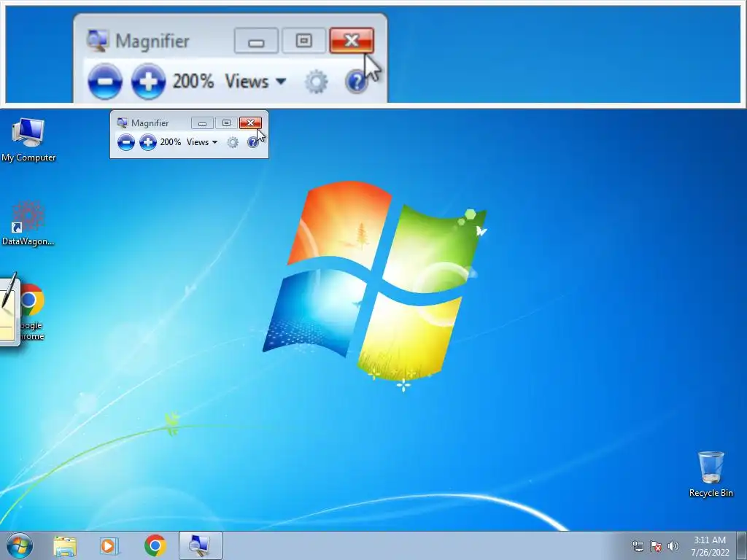
Task: Open the Action Center flag tray icon
Action: (656, 546)
